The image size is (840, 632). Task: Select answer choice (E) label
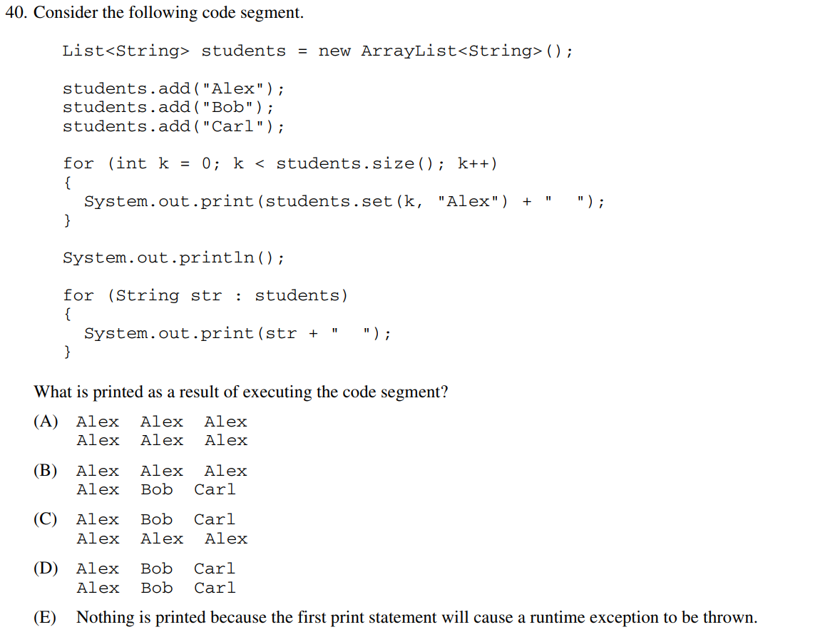tap(45, 617)
